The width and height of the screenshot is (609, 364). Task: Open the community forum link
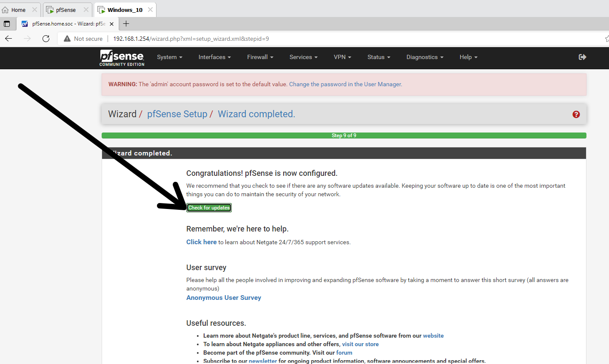pos(344,353)
